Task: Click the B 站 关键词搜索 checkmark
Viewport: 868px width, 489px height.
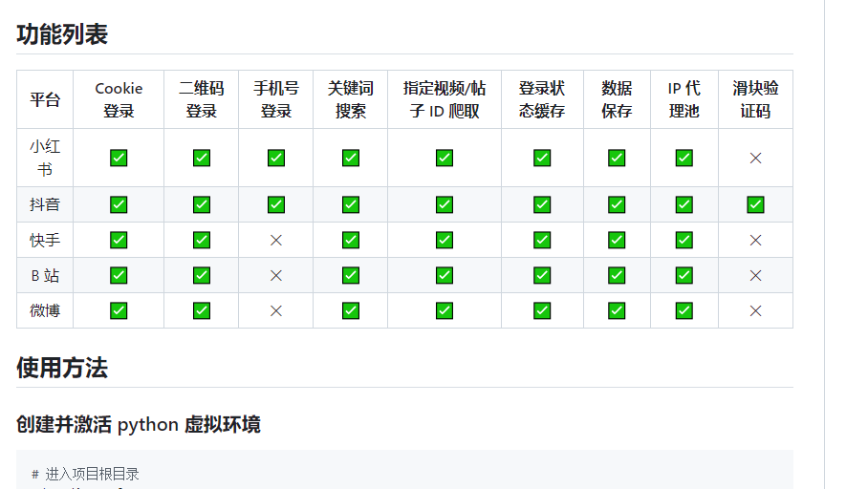Action: (351, 275)
